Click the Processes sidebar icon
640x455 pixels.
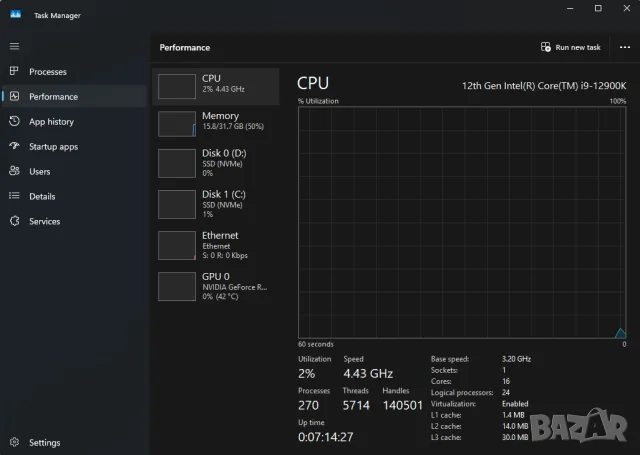(14, 71)
